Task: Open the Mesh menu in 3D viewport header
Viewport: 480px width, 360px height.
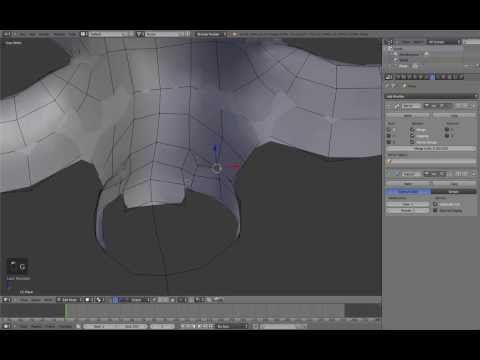Action: tap(48, 300)
